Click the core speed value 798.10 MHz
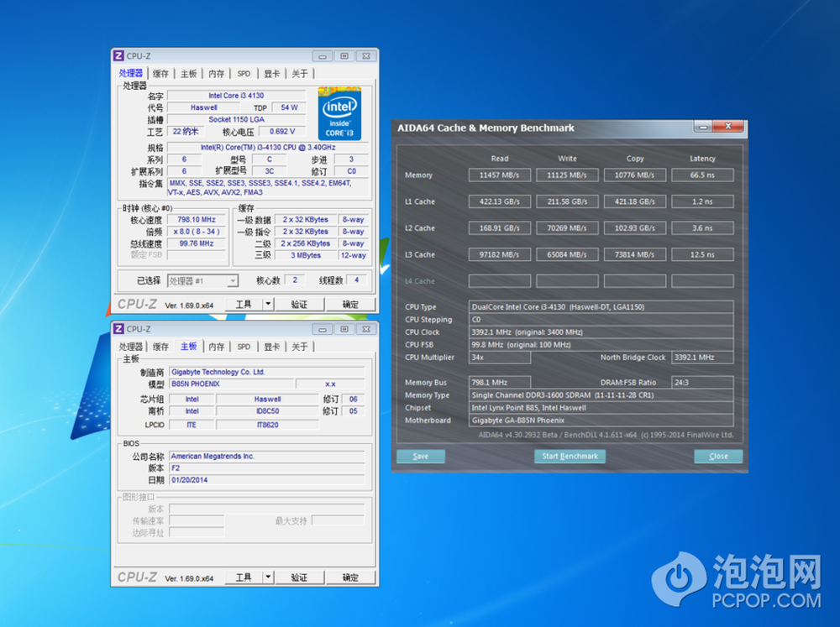840x627 pixels. (x=197, y=220)
